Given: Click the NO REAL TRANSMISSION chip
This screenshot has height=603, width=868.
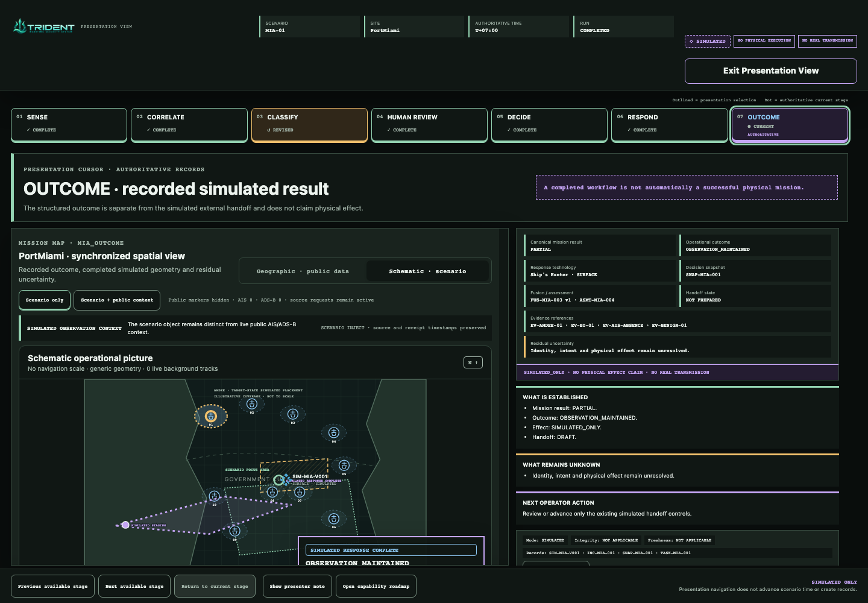Looking at the screenshot, I should [828, 41].
